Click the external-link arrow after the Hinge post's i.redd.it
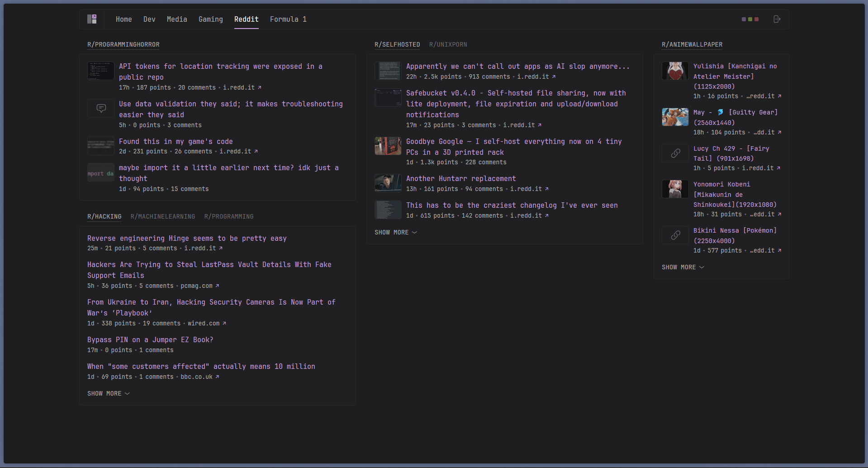 (220, 248)
